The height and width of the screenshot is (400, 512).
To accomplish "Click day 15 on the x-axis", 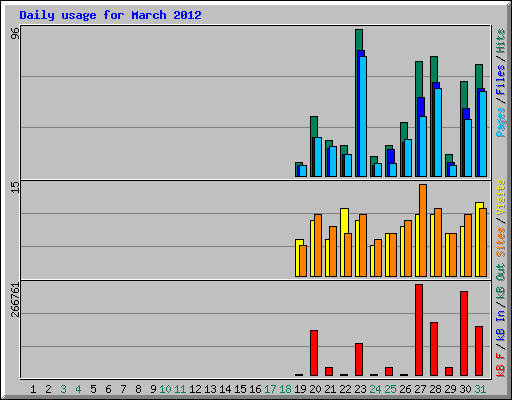I will pos(240,389).
